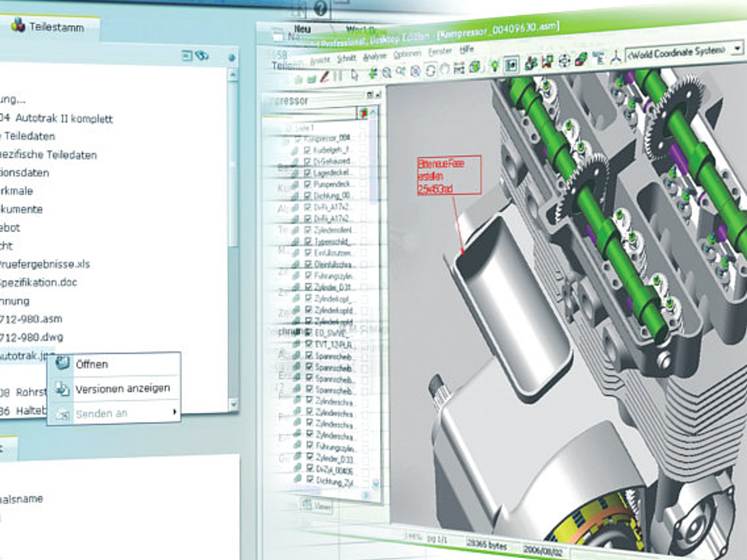Click the panel layout icon in tree header

tap(369, 95)
